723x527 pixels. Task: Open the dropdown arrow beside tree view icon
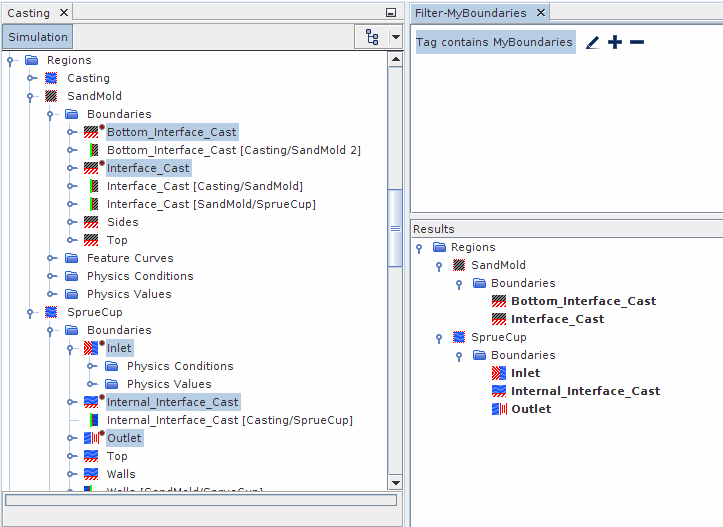[395, 38]
